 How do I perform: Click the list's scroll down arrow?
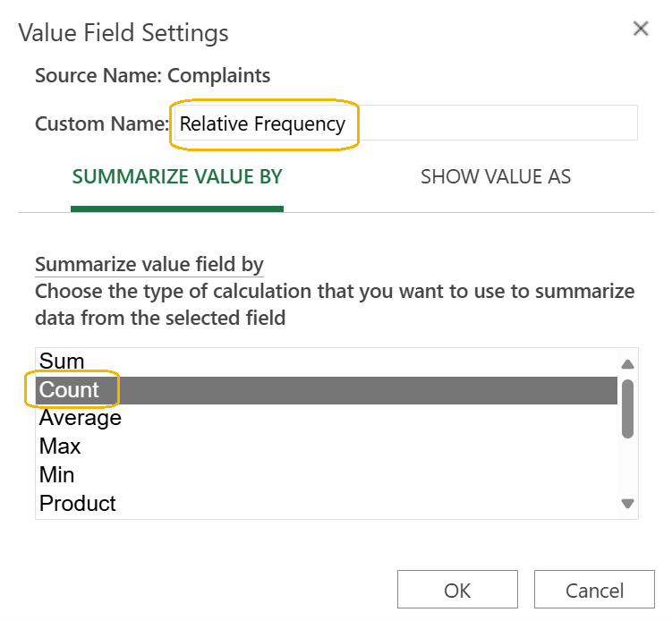(x=627, y=503)
